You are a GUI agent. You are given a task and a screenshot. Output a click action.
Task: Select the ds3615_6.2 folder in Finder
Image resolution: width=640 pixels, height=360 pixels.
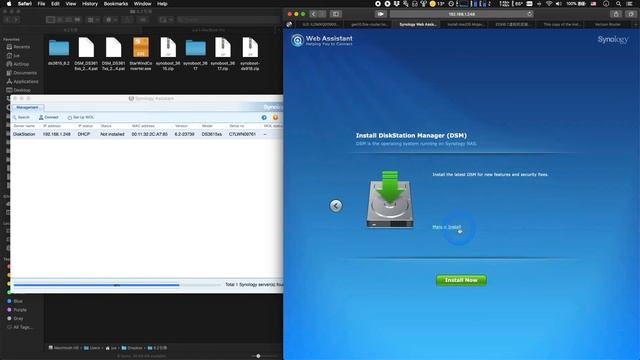coord(59,51)
